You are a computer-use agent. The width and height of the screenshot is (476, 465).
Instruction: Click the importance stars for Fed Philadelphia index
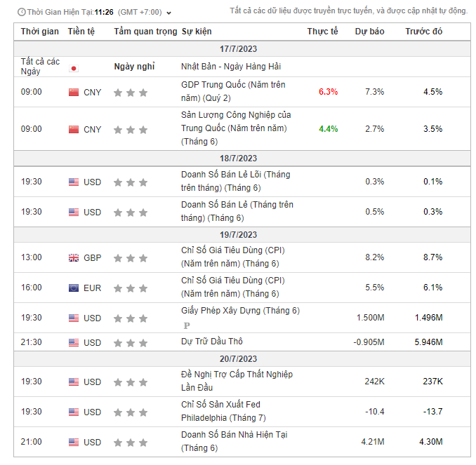[x=131, y=412]
